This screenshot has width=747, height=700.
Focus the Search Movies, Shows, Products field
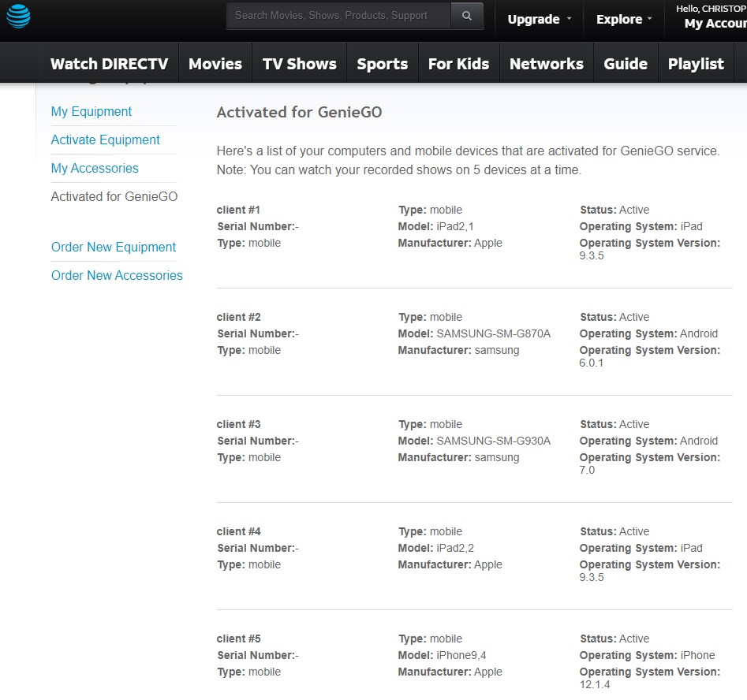tap(338, 16)
